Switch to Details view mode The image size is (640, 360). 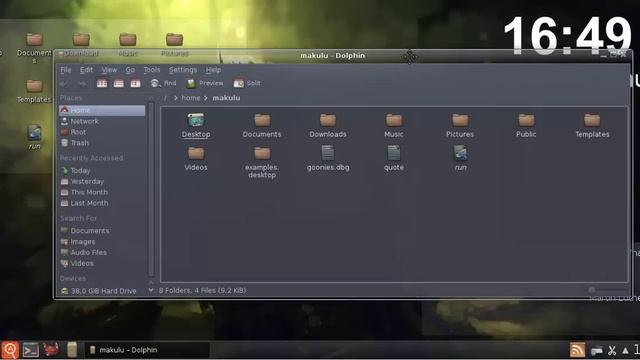coord(135,83)
